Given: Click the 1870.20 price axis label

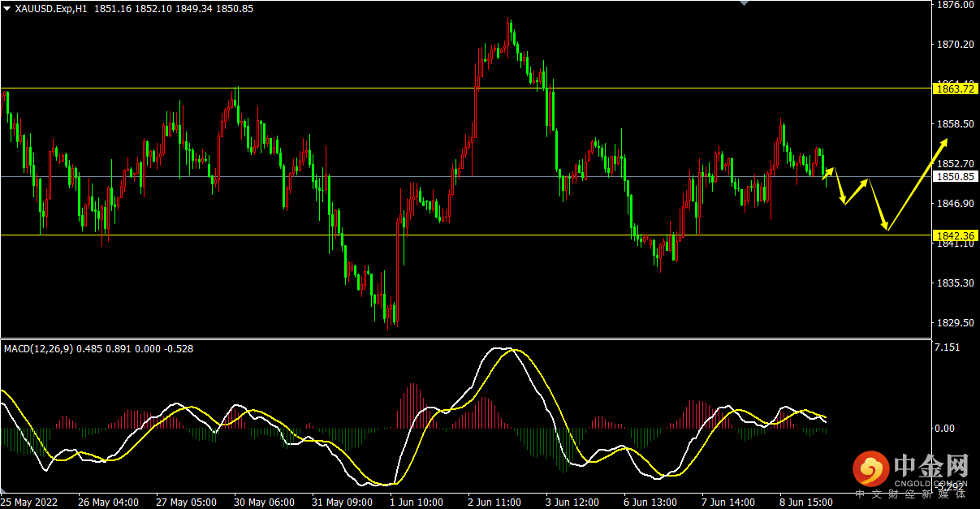Looking at the screenshot, I should [x=956, y=45].
